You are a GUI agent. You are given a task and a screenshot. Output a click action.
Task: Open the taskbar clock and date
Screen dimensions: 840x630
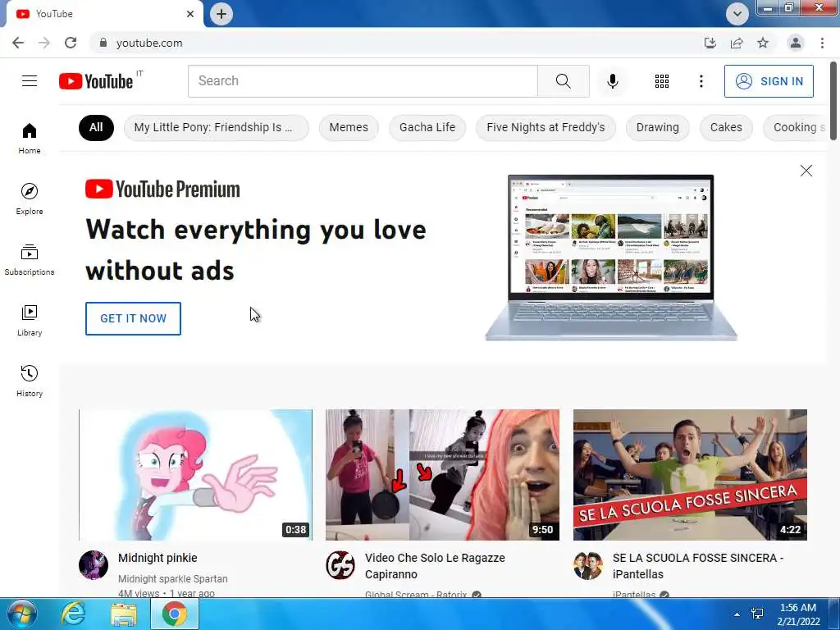(798, 614)
